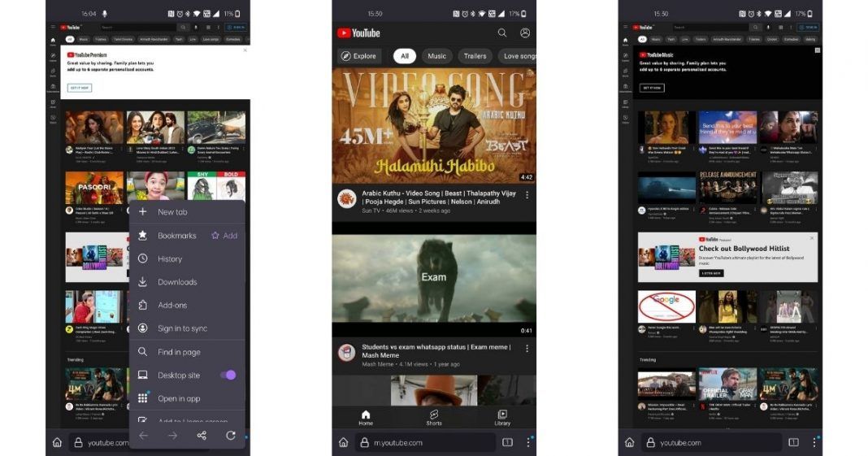Tap the Home tab in YouTube bottom bar
868x456 pixels.
tap(366, 418)
